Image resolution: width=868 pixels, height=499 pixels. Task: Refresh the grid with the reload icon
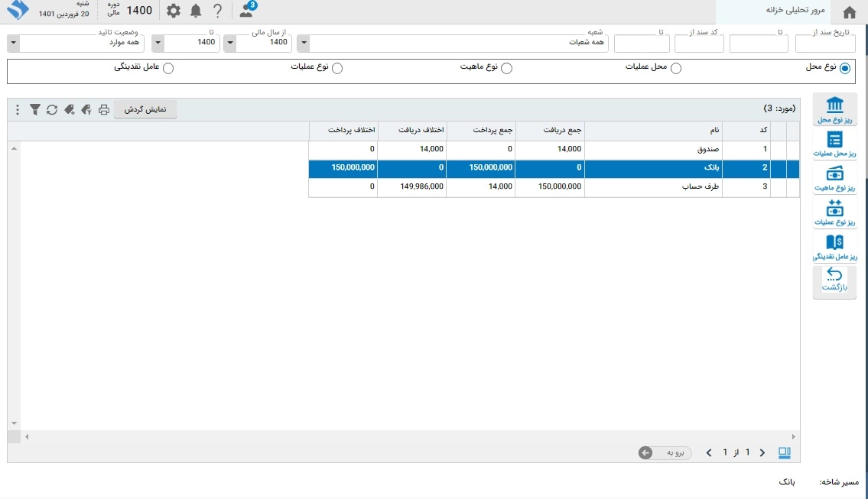(x=52, y=110)
